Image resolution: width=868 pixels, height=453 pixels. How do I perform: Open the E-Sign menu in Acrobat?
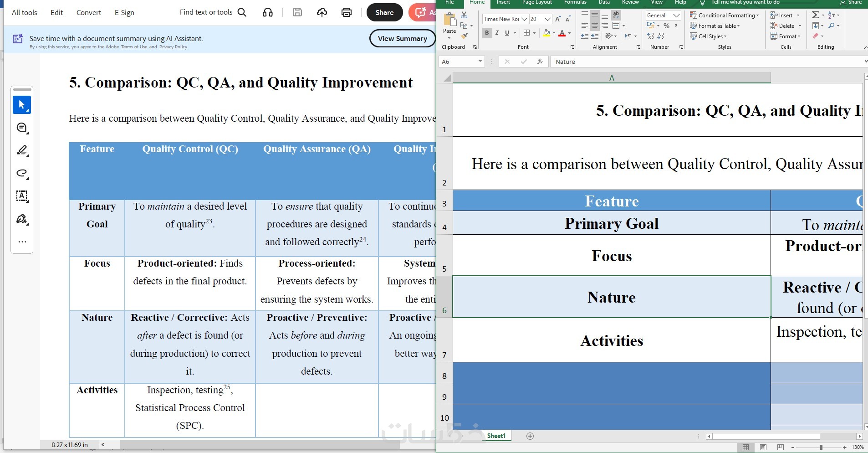tap(124, 12)
